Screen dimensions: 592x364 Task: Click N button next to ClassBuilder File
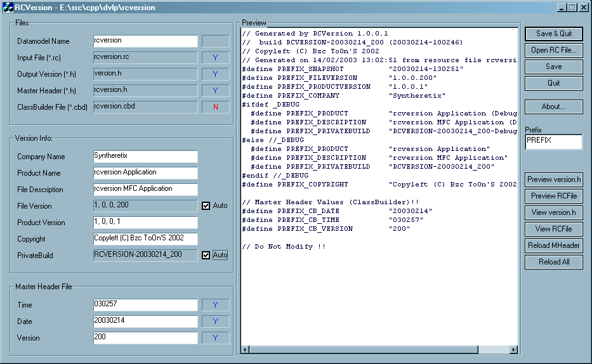point(215,107)
